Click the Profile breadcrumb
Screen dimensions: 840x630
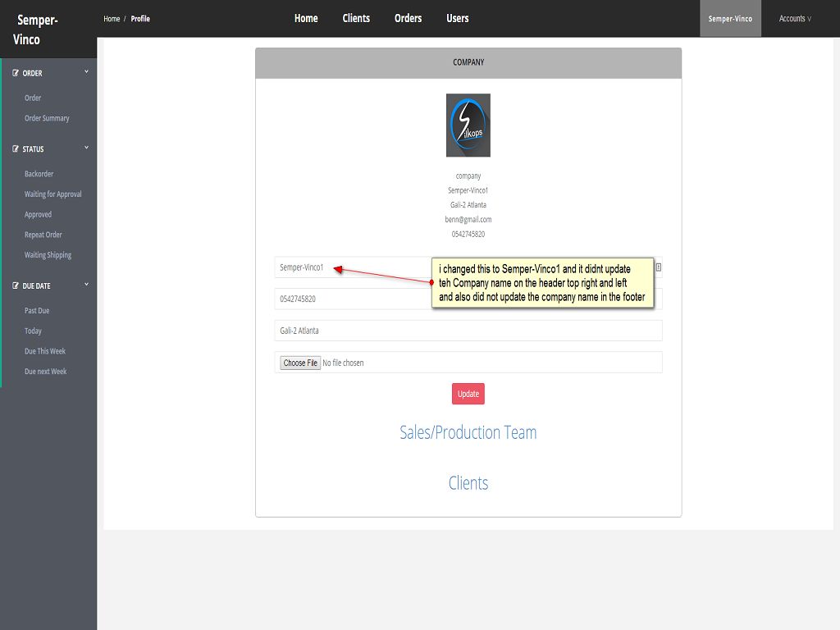pos(140,19)
